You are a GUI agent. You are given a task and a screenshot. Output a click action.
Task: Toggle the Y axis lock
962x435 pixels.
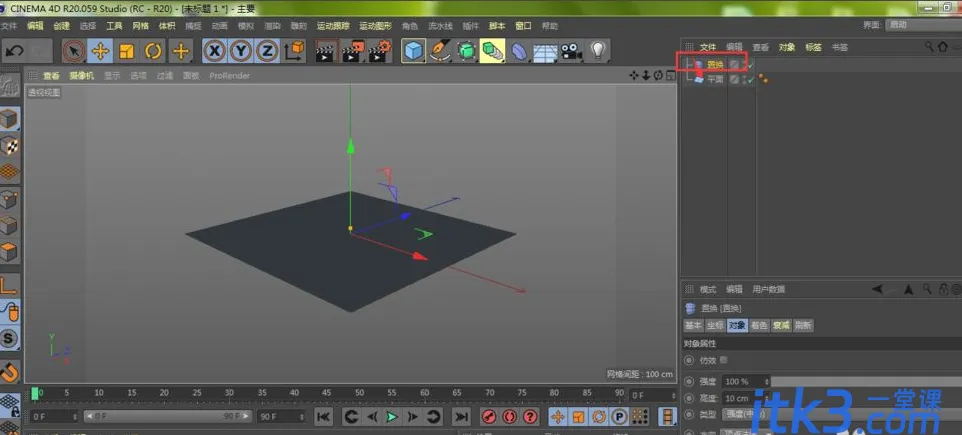[x=240, y=52]
